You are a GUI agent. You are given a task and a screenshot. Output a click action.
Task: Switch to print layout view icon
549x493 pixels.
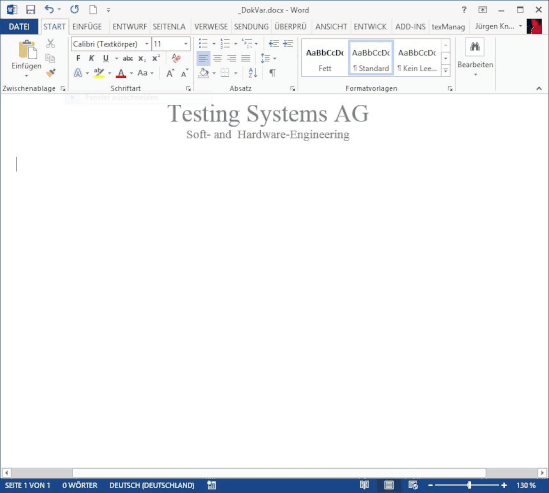pyautogui.click(x=389, y=485)
